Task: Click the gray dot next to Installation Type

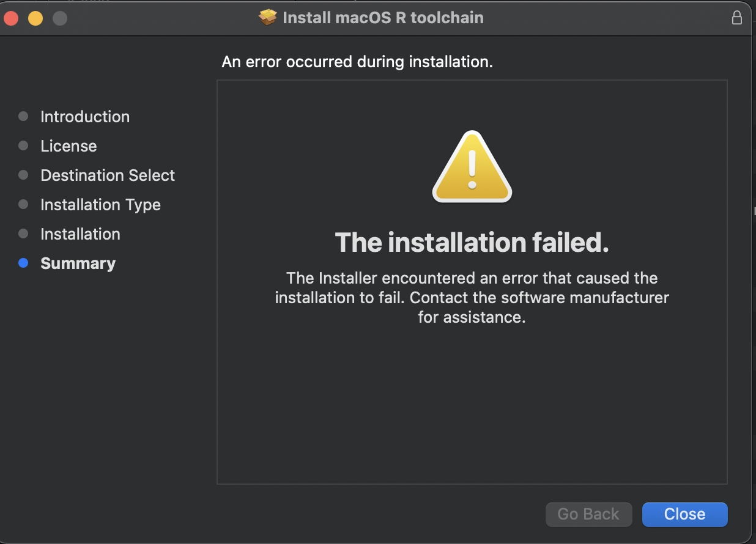Action: [x=23, y=204]
